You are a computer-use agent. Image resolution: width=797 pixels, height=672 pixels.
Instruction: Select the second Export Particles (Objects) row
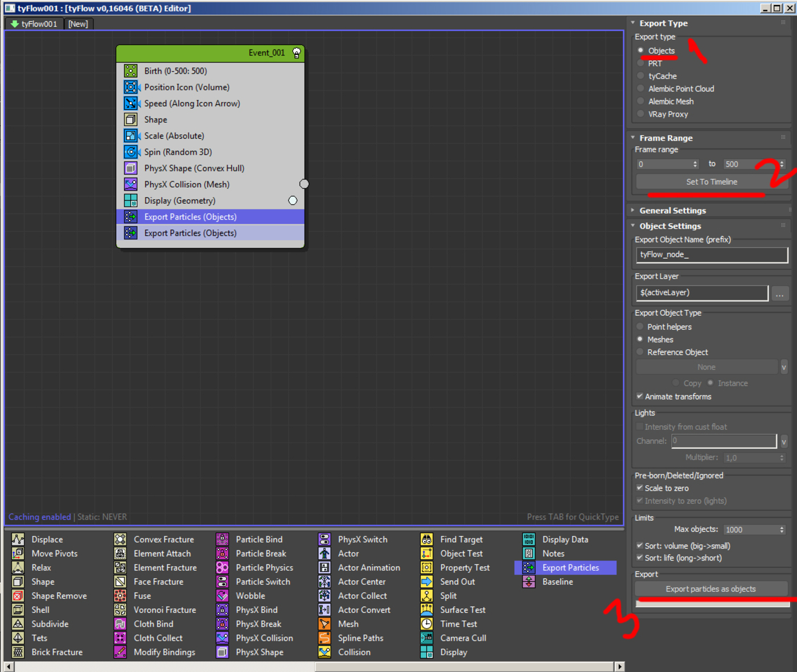click(x=211, y=233)
